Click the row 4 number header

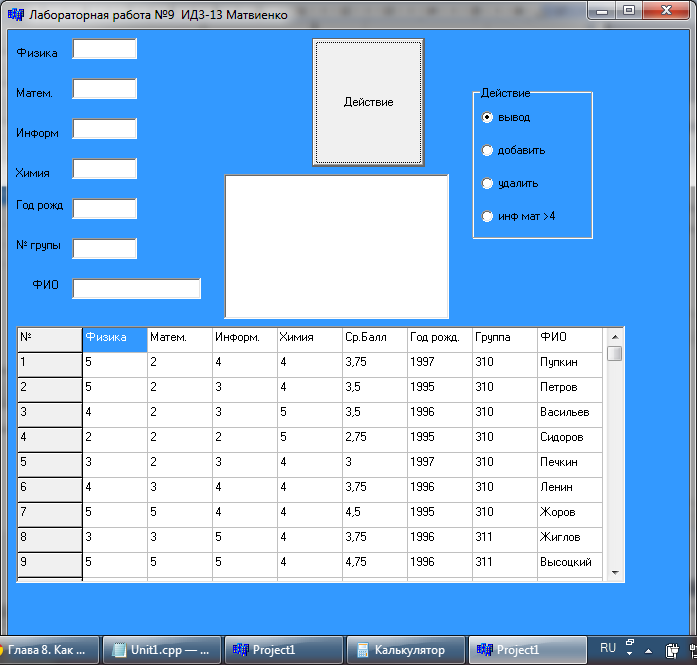click(50, 440)
